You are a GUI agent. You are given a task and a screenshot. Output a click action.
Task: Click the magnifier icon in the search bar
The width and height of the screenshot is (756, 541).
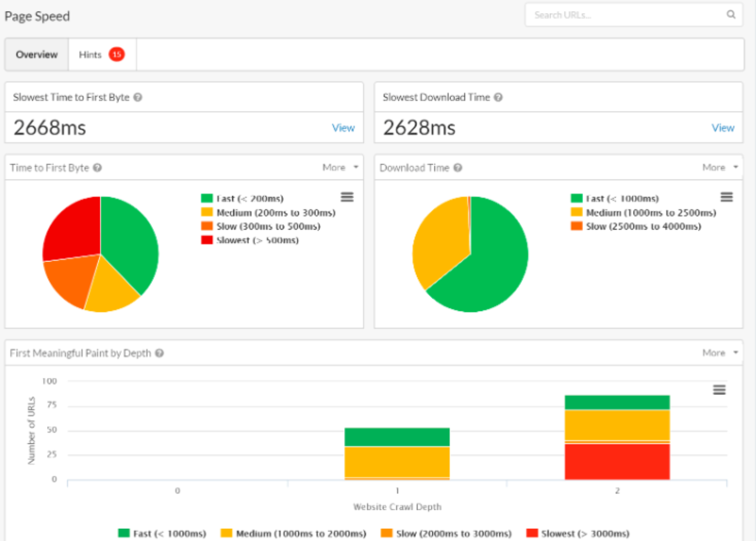(x=731, y=15)
